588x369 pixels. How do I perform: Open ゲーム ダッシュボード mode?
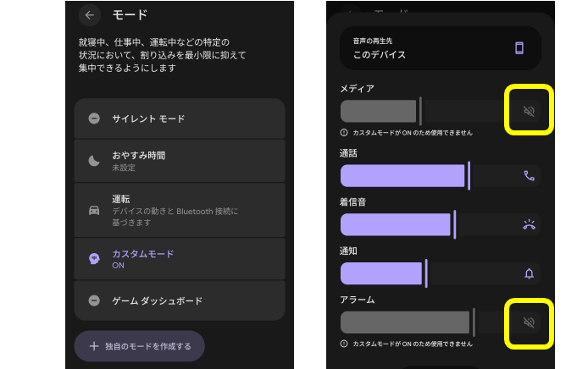(179, 300)
